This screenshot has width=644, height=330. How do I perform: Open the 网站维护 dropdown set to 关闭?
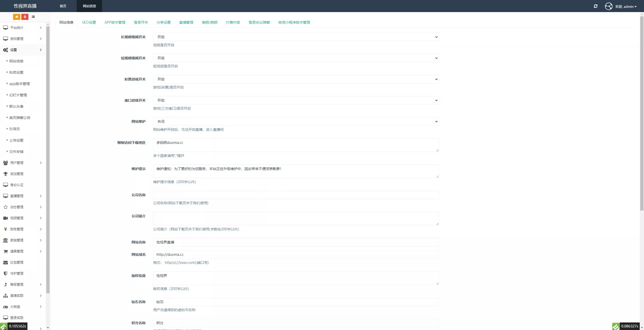[296, 121]
